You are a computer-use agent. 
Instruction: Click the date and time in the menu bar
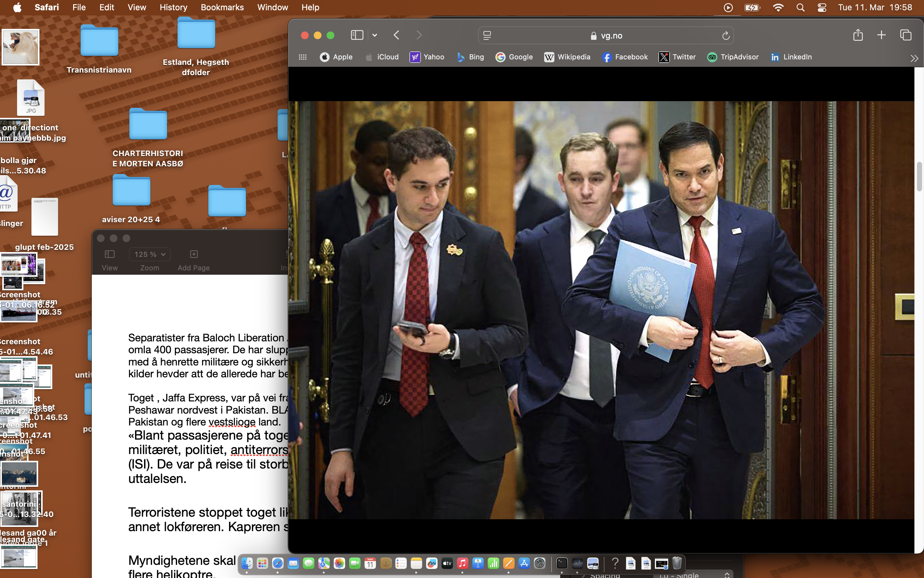point(875,7)
